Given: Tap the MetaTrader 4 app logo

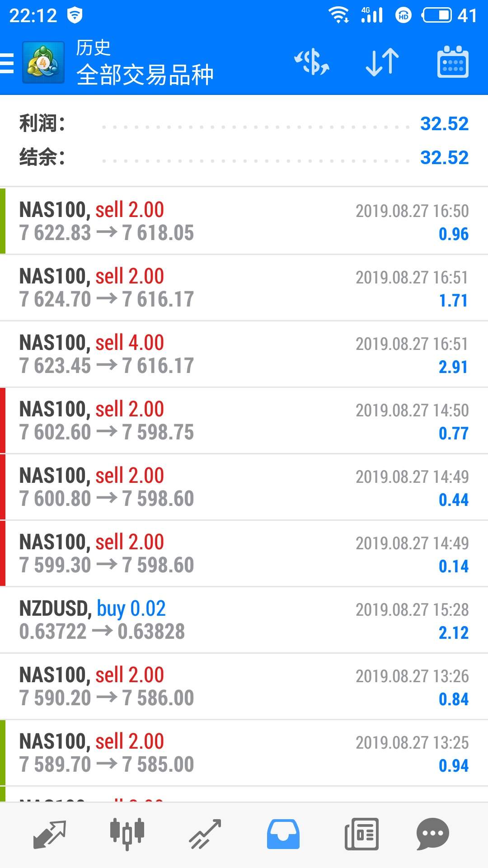Looking at the screenshot, I should [43, 62].
